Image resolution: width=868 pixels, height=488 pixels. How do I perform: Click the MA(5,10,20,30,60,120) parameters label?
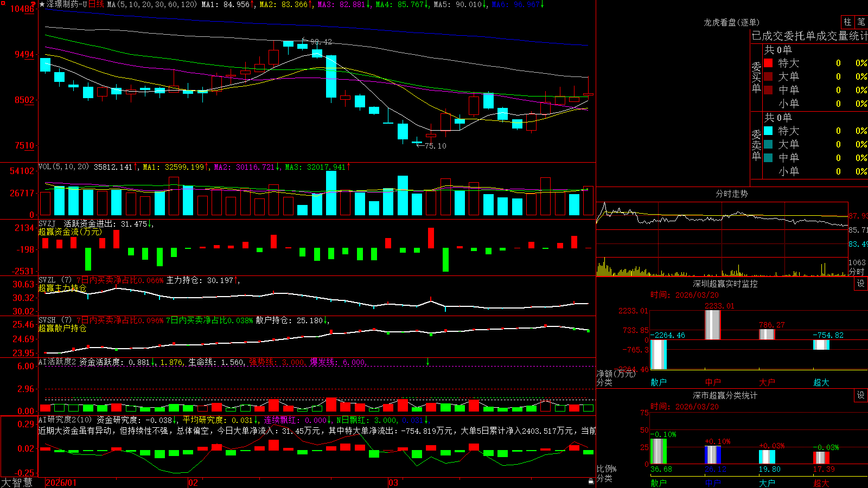152,4
